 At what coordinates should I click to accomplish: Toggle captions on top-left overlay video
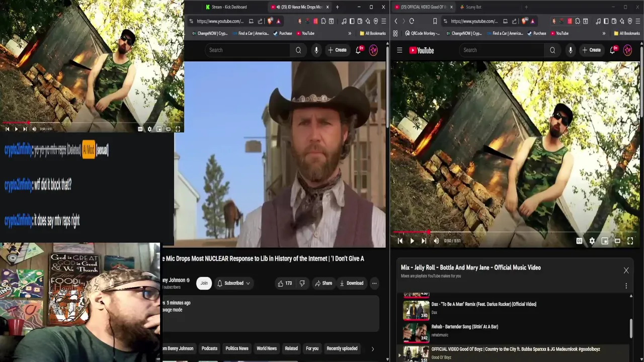click(140, 129)
